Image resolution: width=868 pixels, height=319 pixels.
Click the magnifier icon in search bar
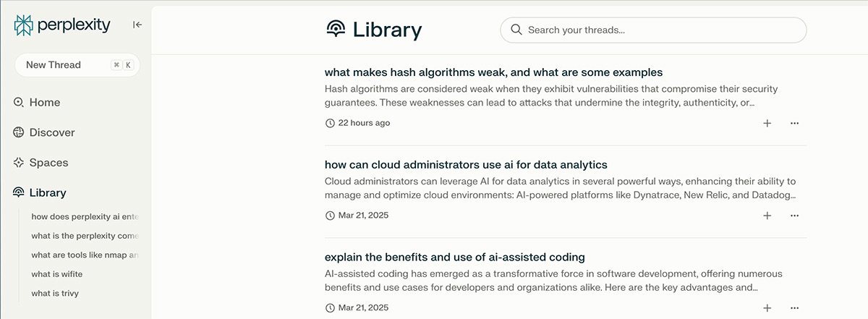point(516,30)
